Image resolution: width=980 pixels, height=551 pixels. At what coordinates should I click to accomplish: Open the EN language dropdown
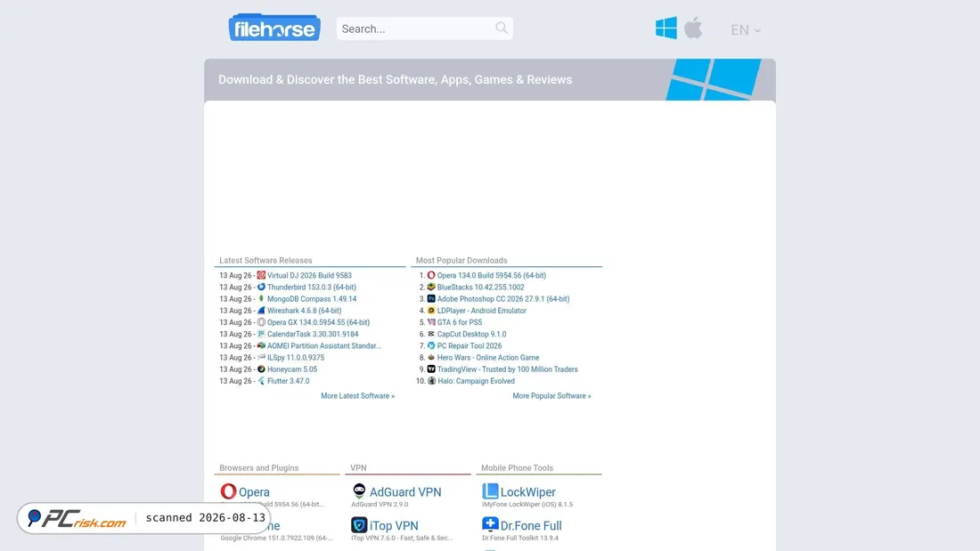point(746,30)
